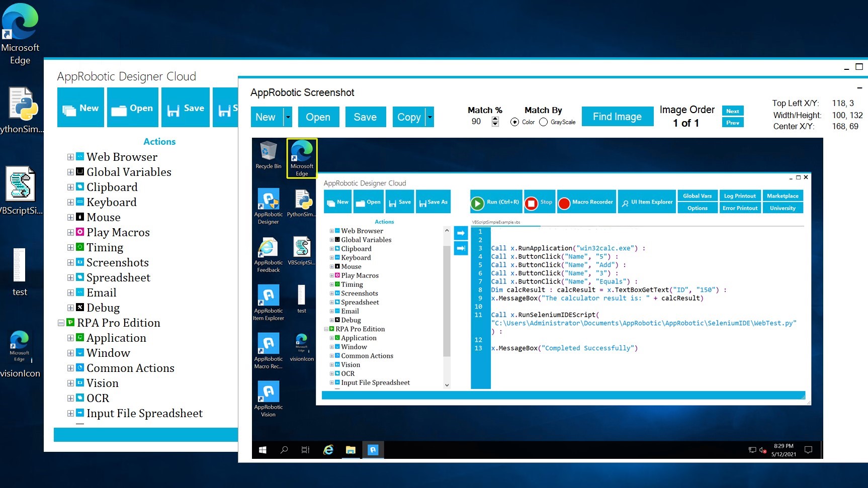The height and width of the screenshot is (488, 868).
Task: Select the GrayScale match radio button
Action: 543,122
